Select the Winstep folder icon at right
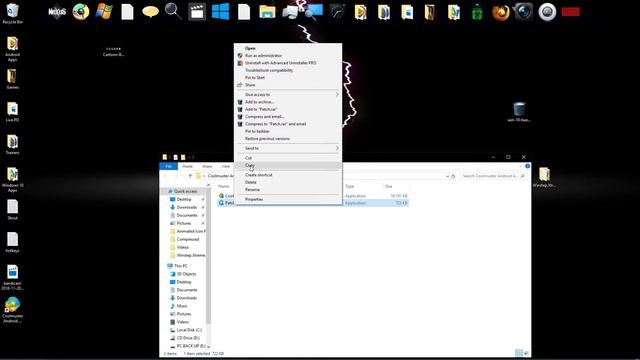 [x=544, y=177]
